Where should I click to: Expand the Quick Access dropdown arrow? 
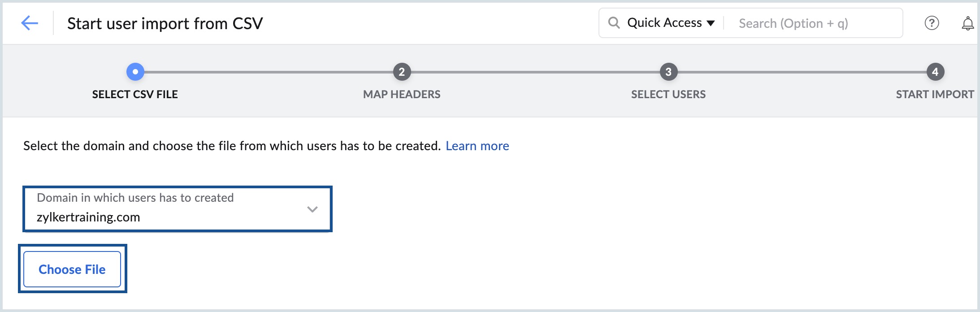711,23
